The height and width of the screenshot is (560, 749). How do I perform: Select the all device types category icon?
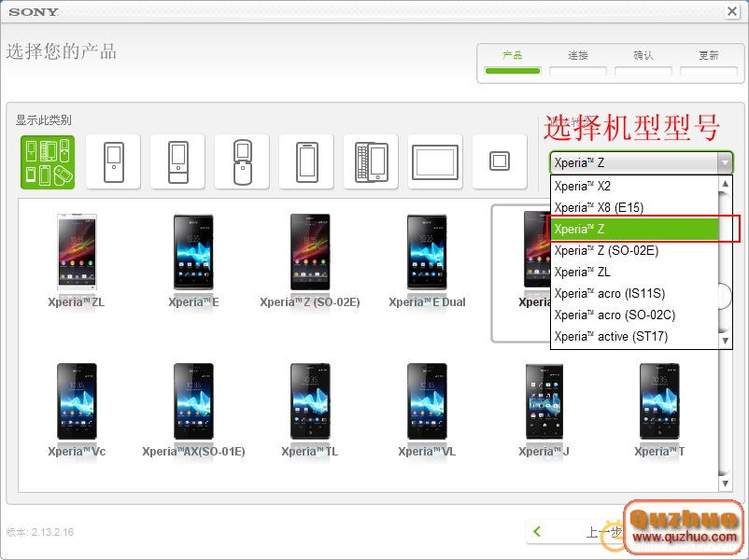[x=48, y=162]
